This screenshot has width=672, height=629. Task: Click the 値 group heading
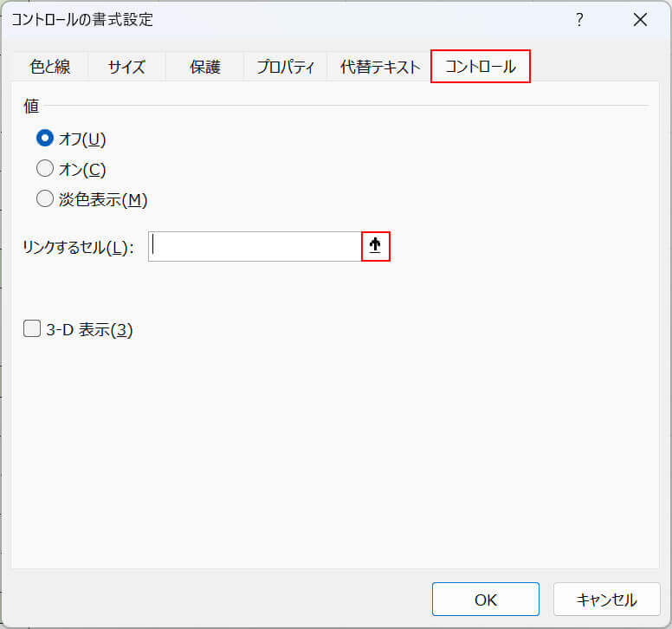point(31,106)
